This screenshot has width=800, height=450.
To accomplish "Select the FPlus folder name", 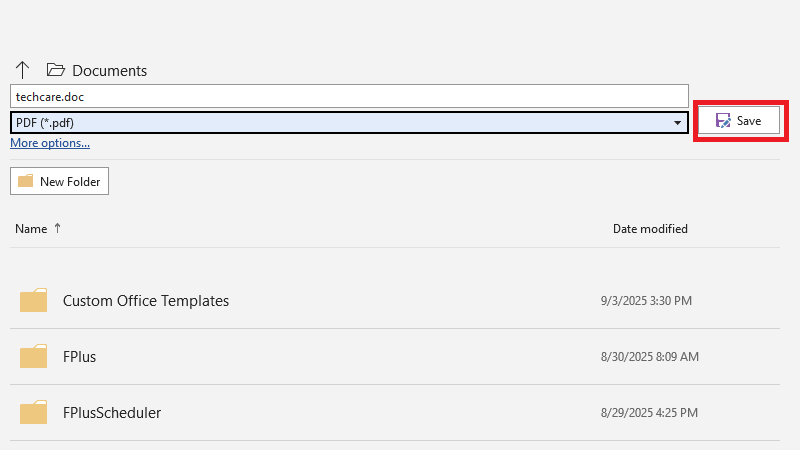I will pyautogui.click(x=80, y=356).
